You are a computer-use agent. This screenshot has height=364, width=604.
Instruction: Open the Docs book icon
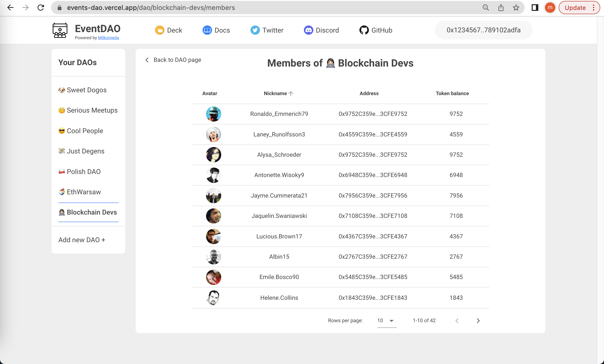(x=207, y=30)
